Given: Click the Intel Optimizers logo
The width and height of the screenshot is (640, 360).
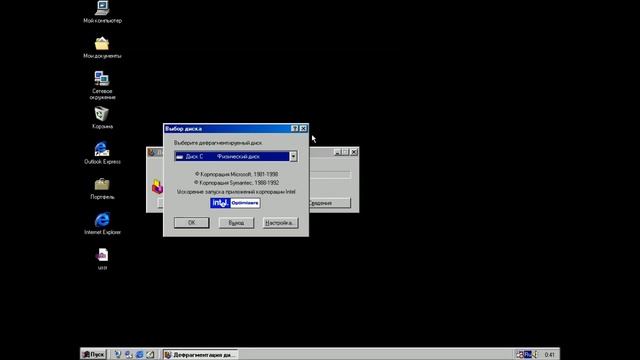Looking at the screenshot, I should (x=235, y=203).
